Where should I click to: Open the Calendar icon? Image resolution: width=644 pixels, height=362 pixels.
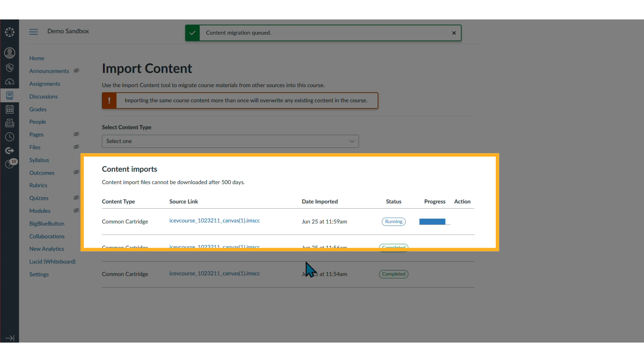[10, 109]
